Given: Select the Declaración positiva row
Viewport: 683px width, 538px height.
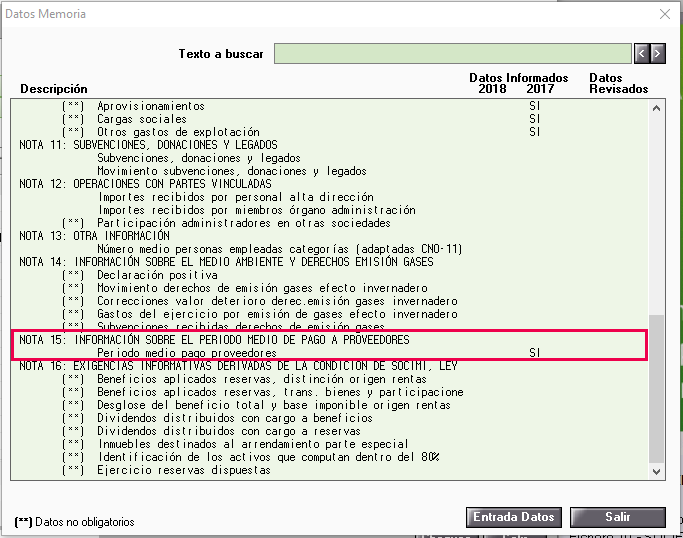Looking at the screenshot, I should pos(330,275).
